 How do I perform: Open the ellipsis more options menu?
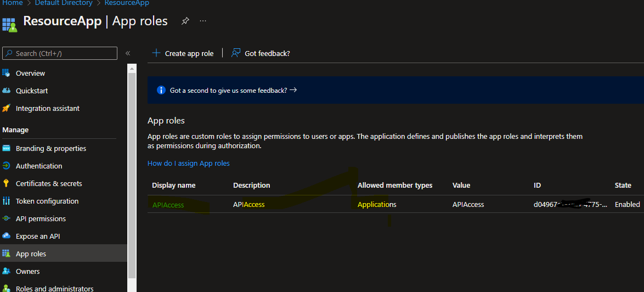click(x=203, y=21)
